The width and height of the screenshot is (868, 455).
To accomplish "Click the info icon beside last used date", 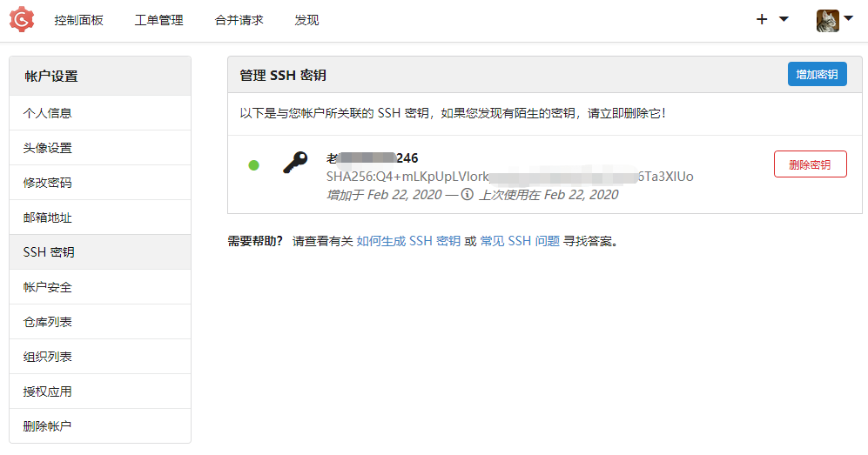I will coord(468,194).
